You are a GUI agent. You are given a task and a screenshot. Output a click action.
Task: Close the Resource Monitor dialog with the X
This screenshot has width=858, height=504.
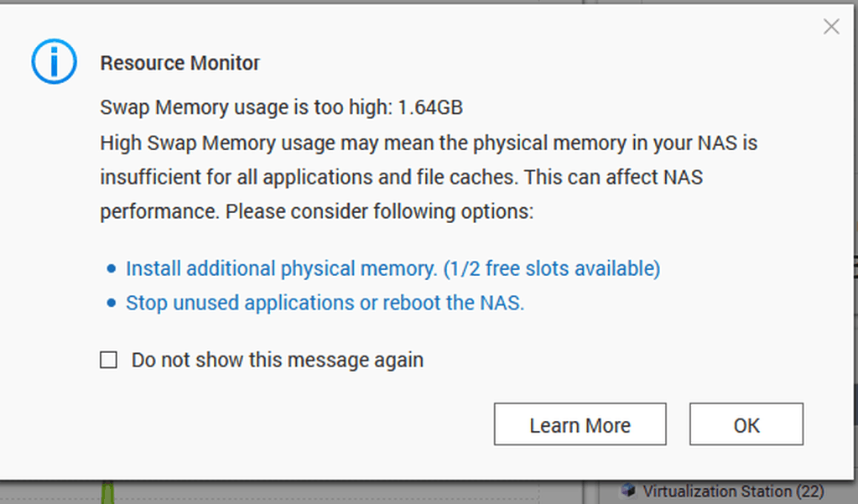pyautogui.click(x=831, y=26)
